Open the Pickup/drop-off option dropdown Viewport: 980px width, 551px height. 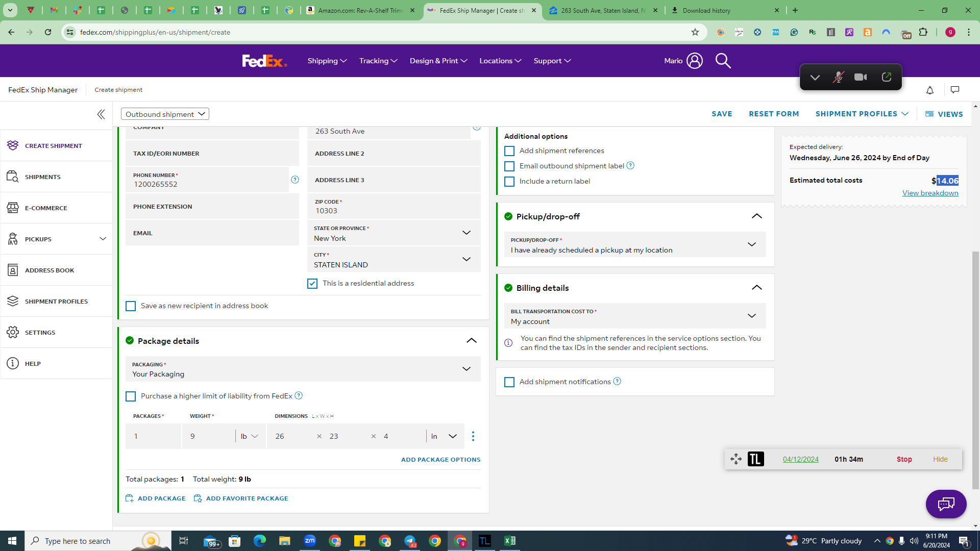[635, 244]
